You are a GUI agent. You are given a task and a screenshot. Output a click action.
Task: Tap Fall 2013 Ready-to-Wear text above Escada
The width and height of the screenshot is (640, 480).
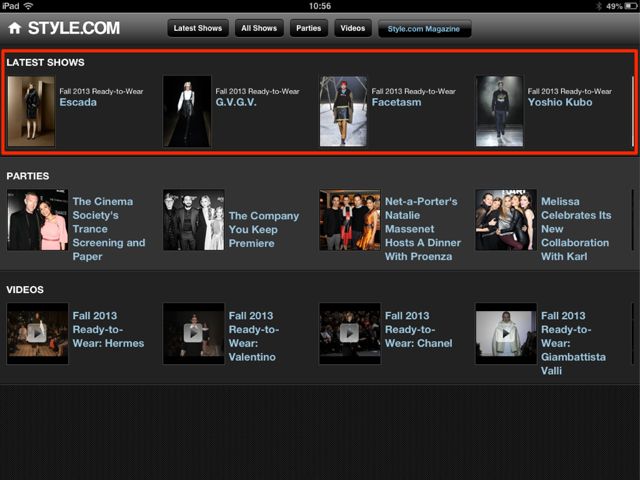click(x=101, y=91)
